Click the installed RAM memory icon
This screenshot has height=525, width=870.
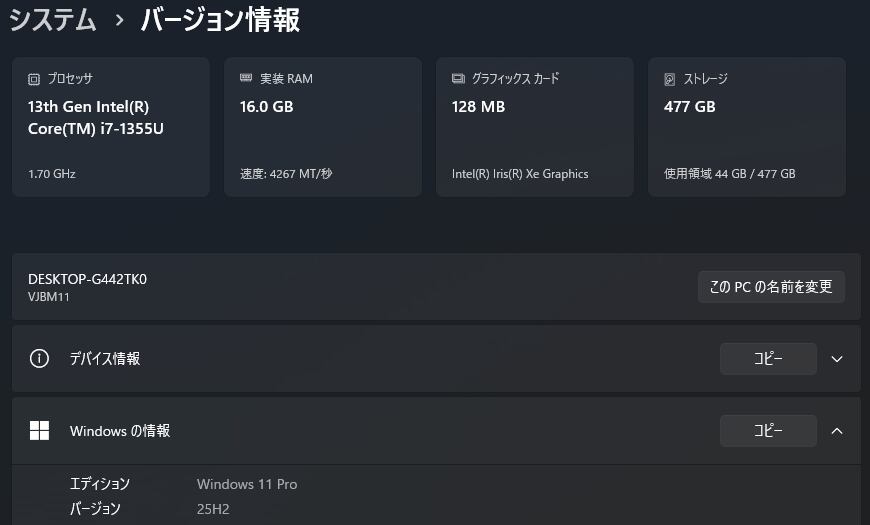[246, 78]
